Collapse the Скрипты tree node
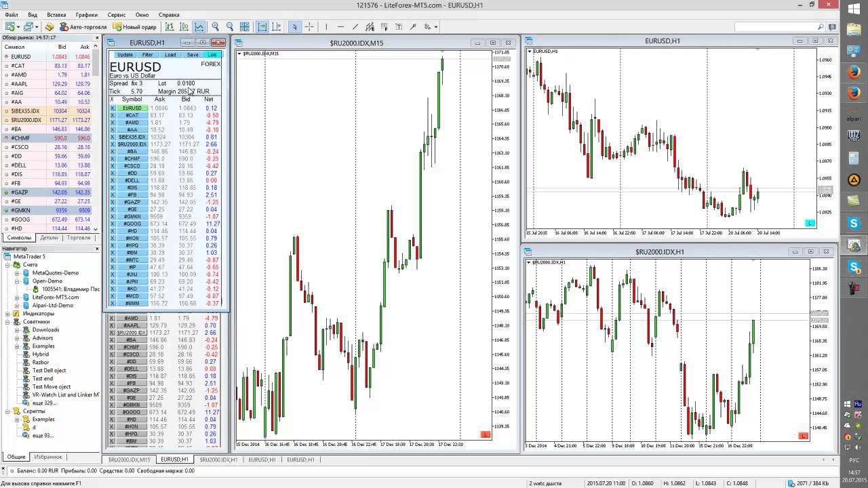 (x=8, y=411)
